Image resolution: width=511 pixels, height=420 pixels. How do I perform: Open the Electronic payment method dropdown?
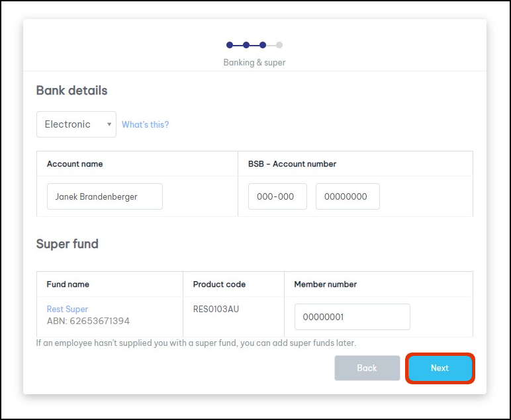pos(76,124)
